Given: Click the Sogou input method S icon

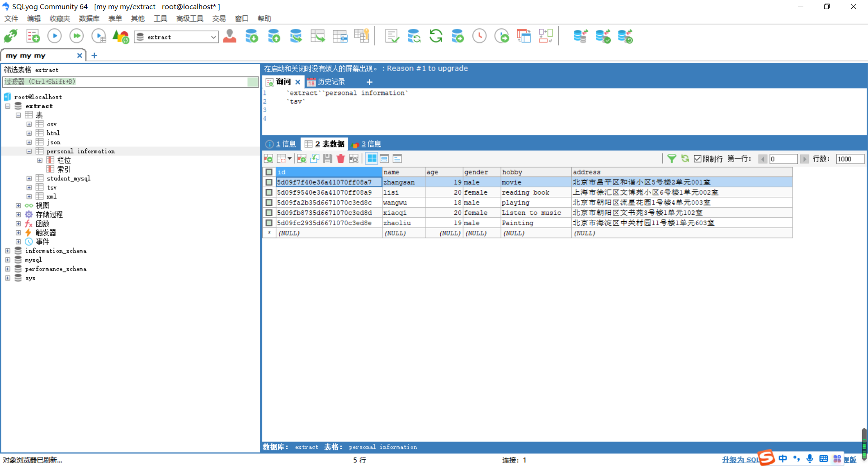Looking at the screenshot, I should click(766, 457).
